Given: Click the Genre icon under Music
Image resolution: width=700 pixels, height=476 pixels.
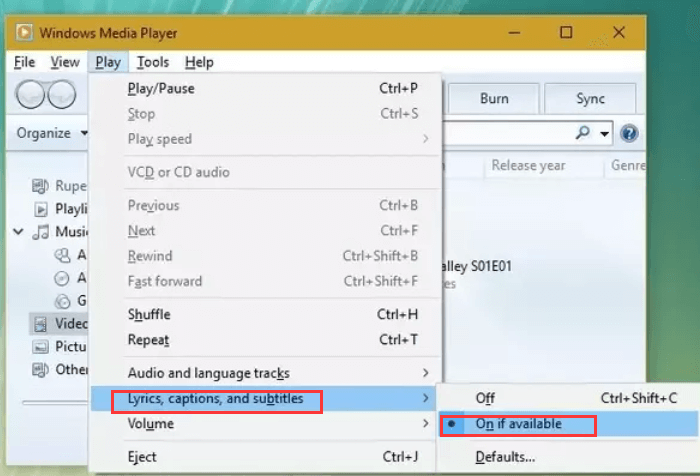Looking at the screenshot, I should point(62,301).
